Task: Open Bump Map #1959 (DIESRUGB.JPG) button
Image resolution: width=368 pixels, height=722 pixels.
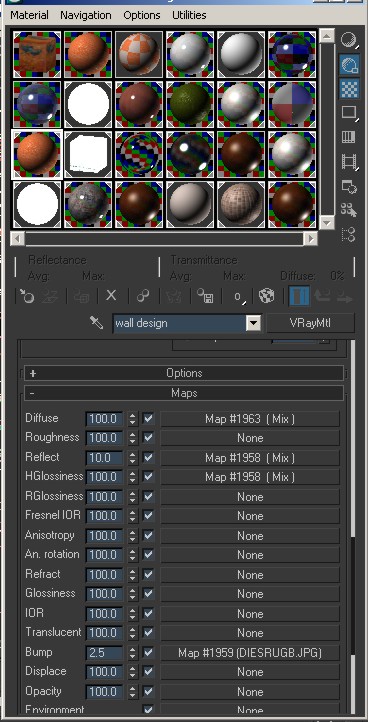Action: coord(250,652)
